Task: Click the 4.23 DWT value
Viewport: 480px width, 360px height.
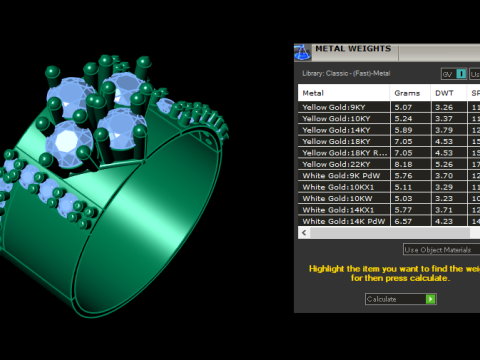Action: pos(444,221)
